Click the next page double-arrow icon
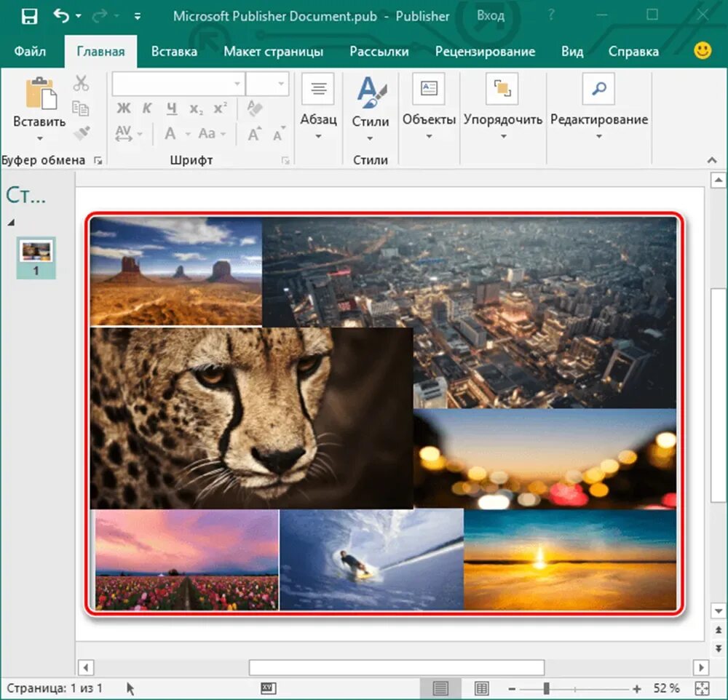Screen dimensions: 728x700 (719, 648)
